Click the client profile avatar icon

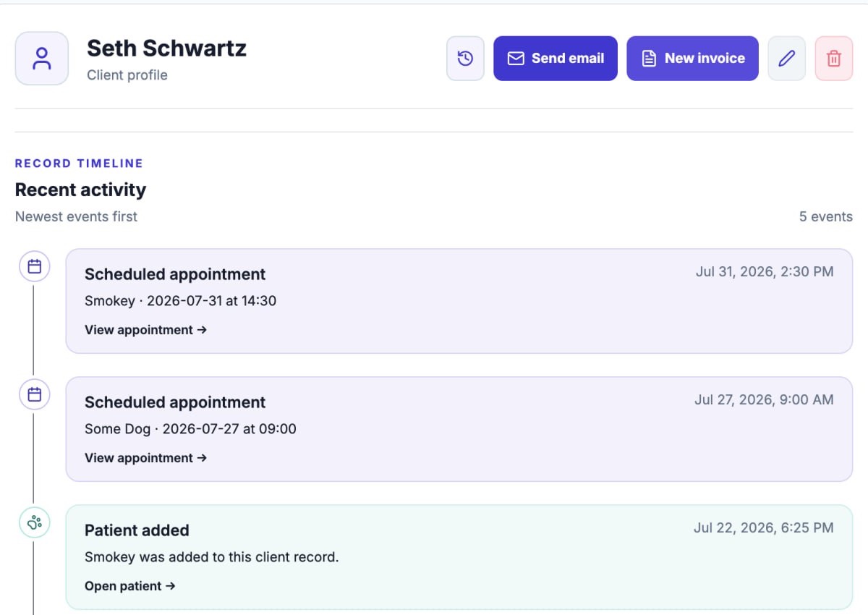pyautogui.click(x=42, y=59)
